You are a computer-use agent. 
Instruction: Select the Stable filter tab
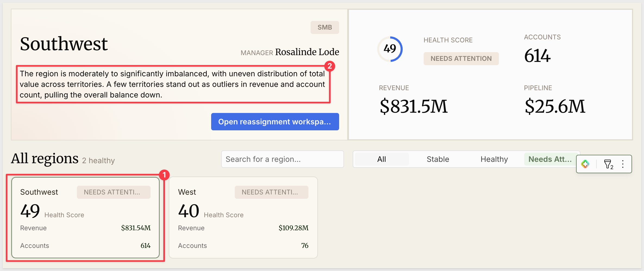tap(438, 159)
